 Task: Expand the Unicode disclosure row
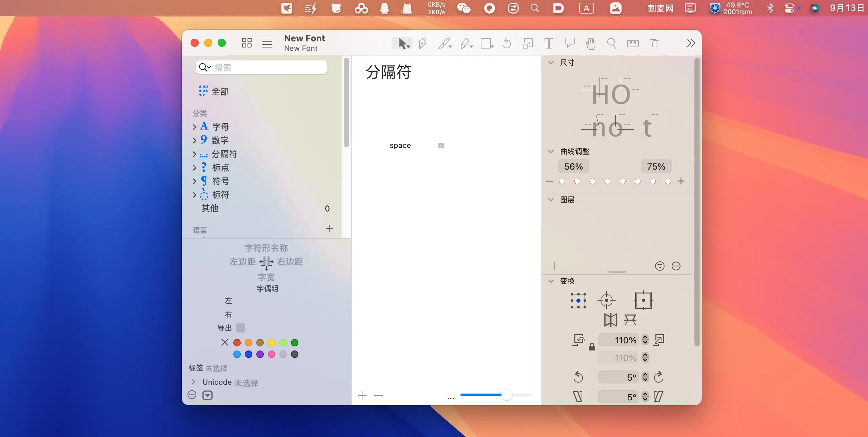tap(193, 382)
